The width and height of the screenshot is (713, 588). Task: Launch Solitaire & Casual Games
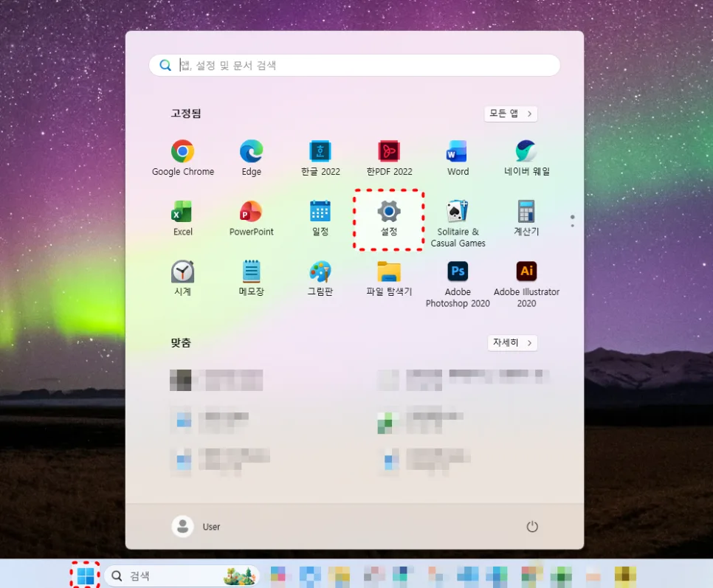pyautogui.click(x=458, y=211)
